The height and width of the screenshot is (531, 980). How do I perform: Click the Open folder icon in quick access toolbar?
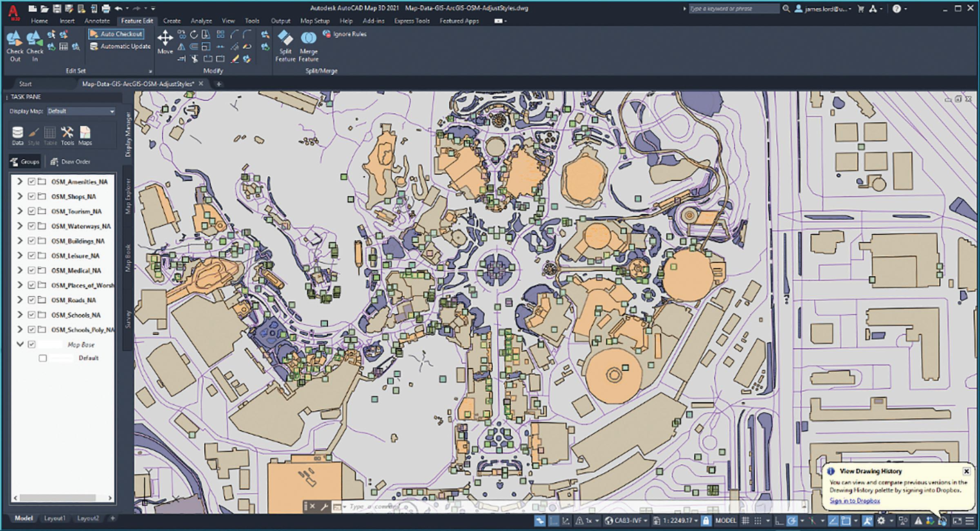coord(45,8)
